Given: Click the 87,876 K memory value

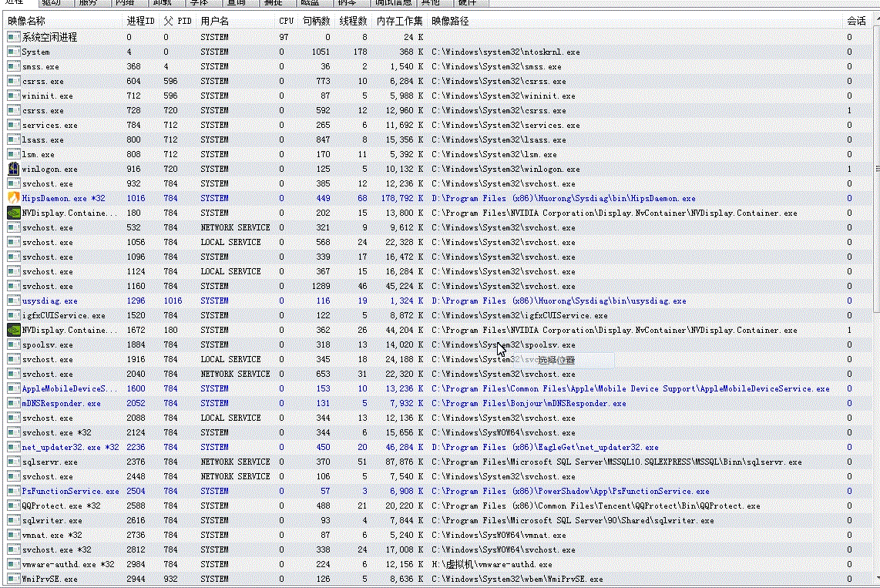Looking at the screenshot, I should point(404,462).
